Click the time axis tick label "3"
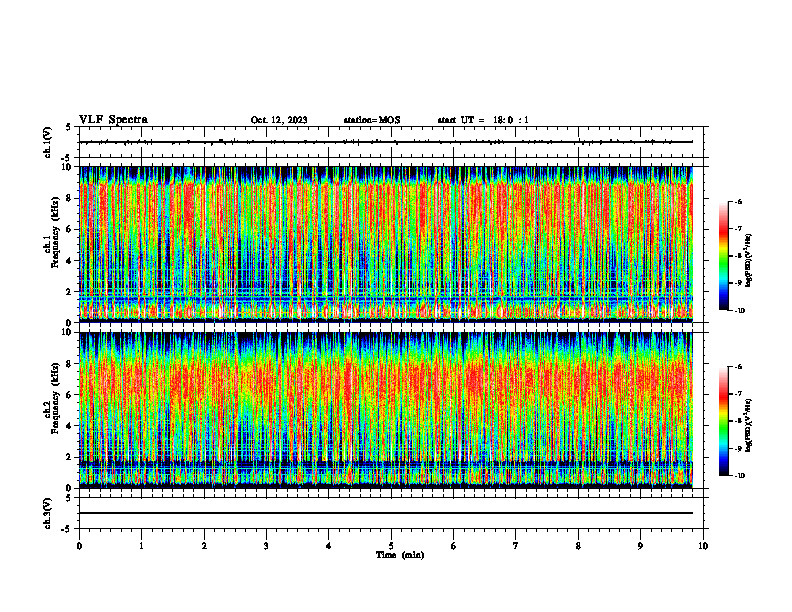 tap(266, 546)
